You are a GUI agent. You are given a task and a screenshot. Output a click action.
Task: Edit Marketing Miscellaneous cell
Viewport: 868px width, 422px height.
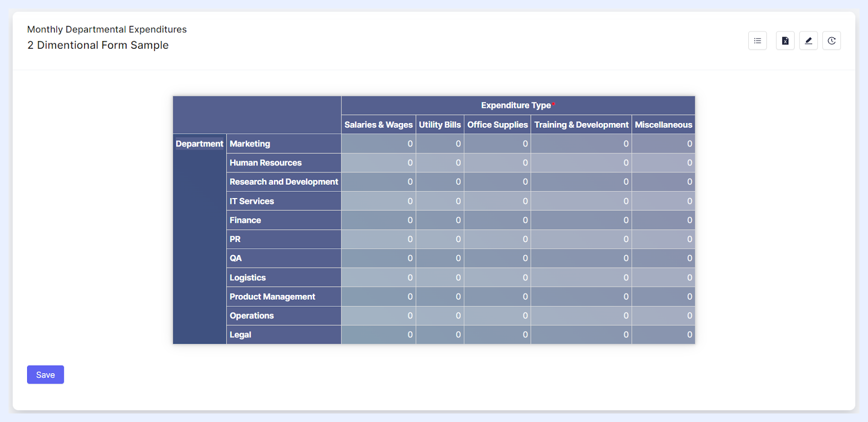coord(663,144)
